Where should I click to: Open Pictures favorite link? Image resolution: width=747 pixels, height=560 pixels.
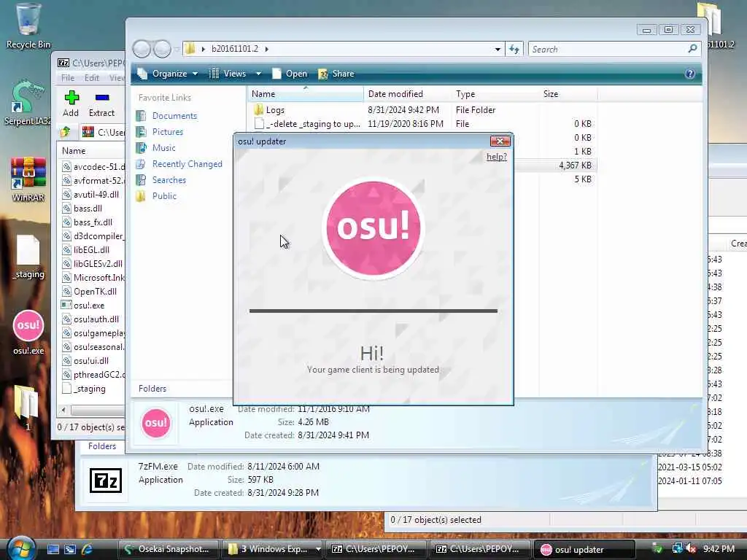[x=168, y=132]
